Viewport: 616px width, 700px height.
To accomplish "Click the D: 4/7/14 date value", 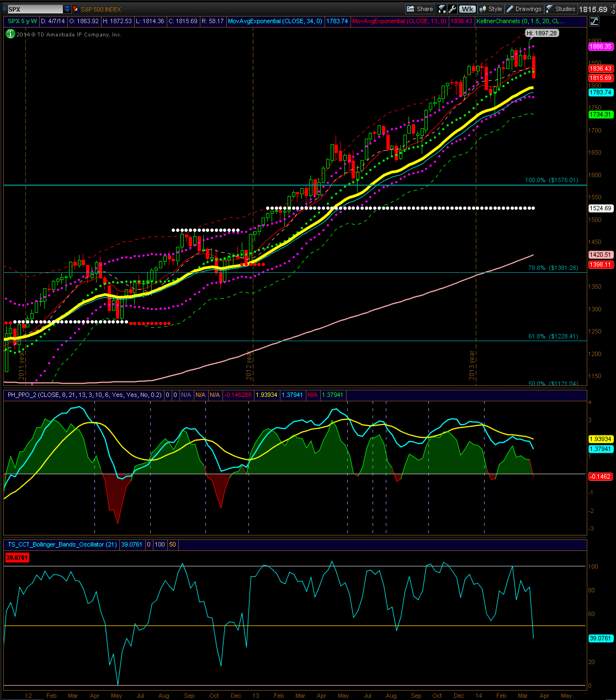I will (53, 21).
